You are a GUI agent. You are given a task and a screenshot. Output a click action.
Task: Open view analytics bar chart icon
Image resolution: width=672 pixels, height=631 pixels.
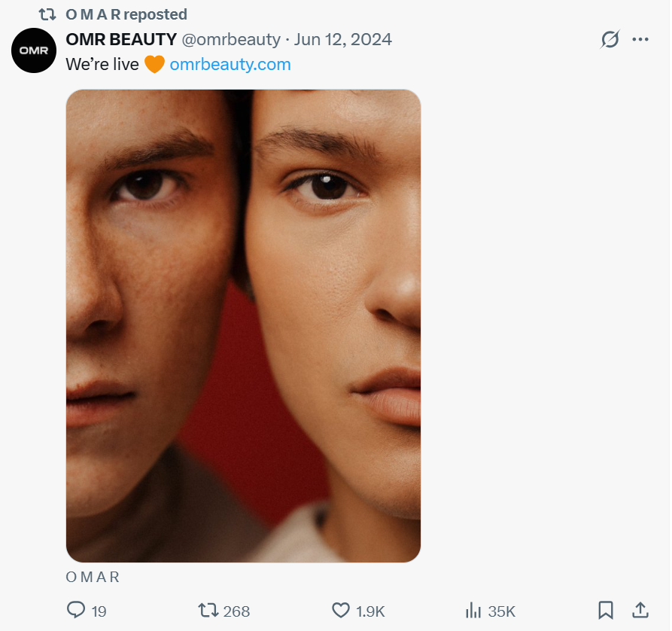click(x=473, y=610)
